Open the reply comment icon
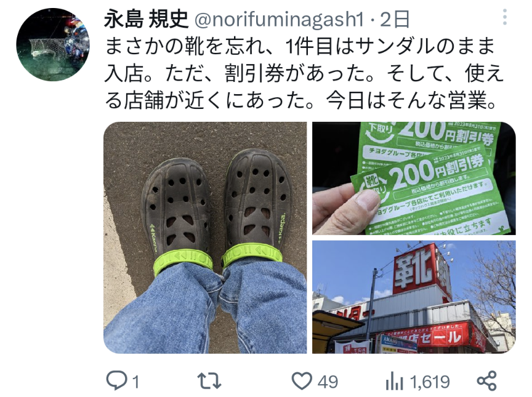The height and width of the screenshot is (397, 532). [117, 381]
